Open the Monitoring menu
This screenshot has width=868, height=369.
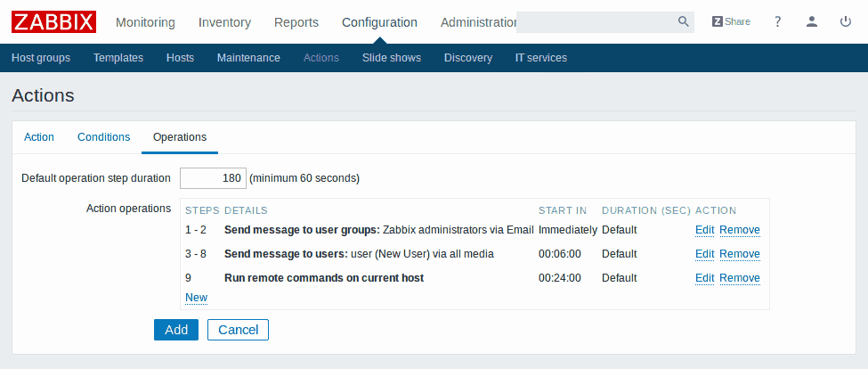(145, 22)
